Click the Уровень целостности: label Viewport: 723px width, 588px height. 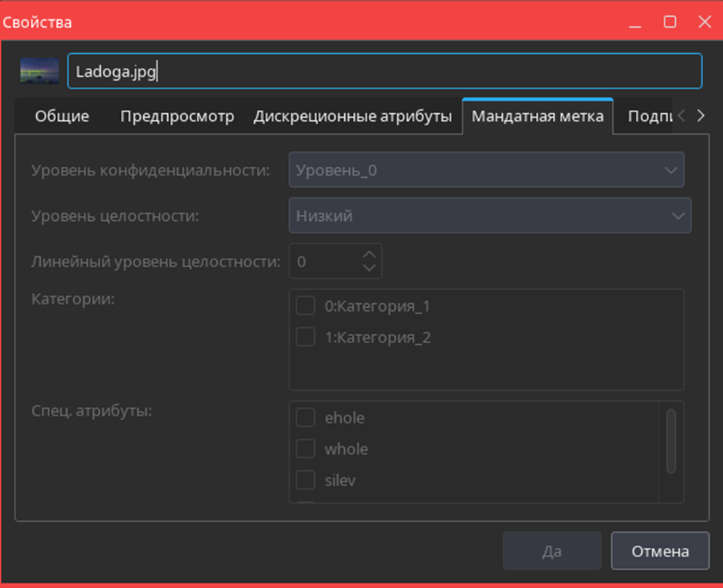pos(115,216)
